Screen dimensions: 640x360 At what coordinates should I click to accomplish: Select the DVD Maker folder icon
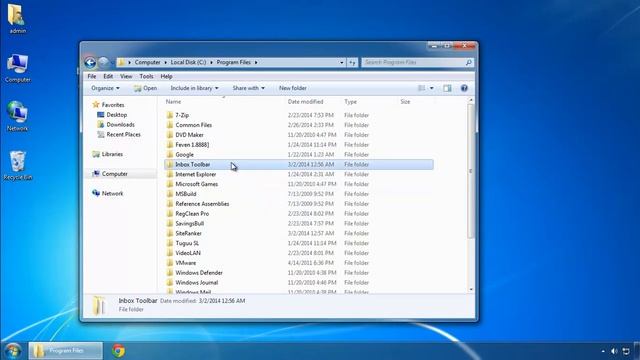(170, 135)
